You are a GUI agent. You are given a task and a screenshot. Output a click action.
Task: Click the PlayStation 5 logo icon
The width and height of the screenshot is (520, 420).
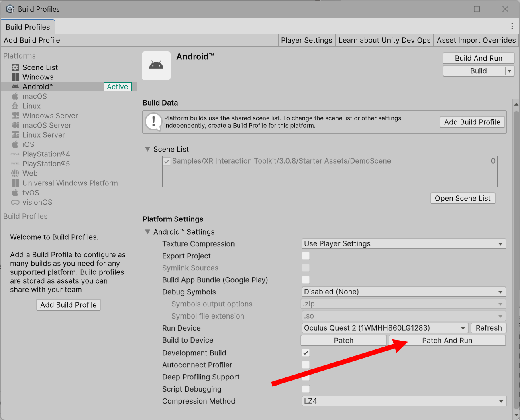point(15,164)
